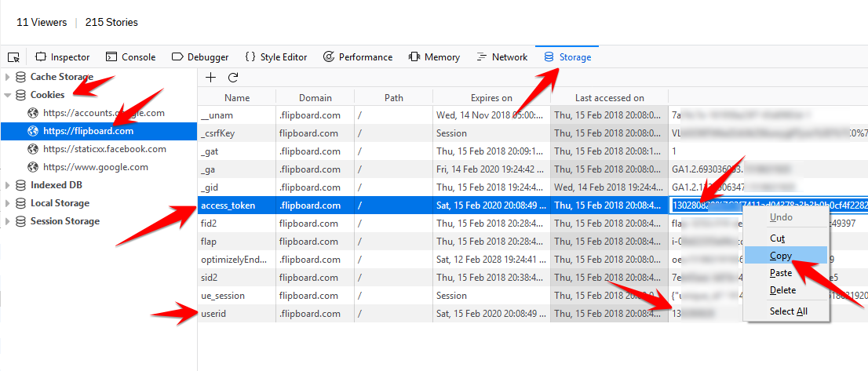Expand the Cache Storage tree arrow
The height and width of the screenshot is (371, 868).
point(7,77)
